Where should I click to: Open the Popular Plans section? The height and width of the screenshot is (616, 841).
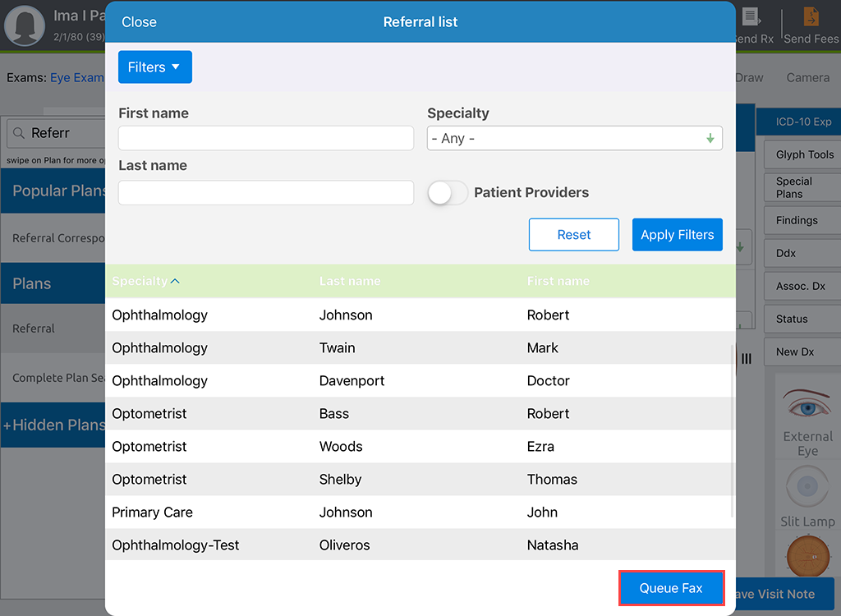click(53, 191)
